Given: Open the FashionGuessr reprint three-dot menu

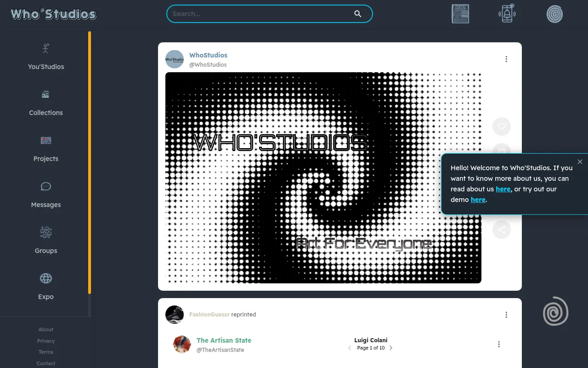Looking at the screenshot, I should [x=506, y=315].
